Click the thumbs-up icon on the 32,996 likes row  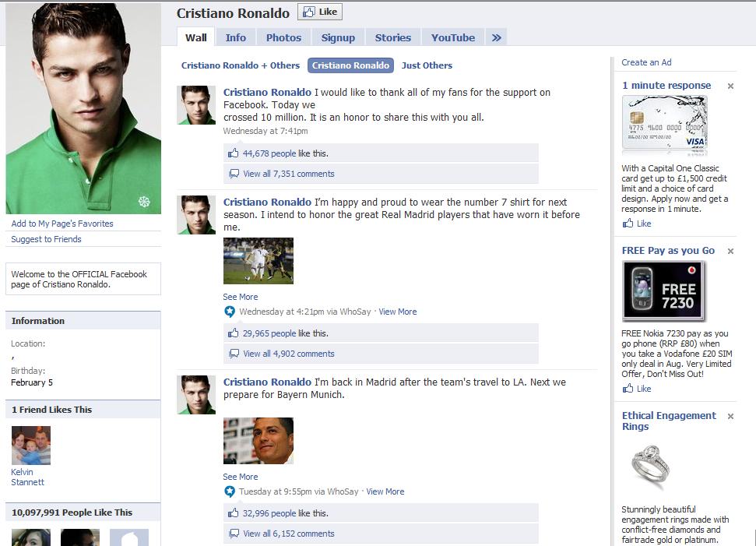click(234, 513)
